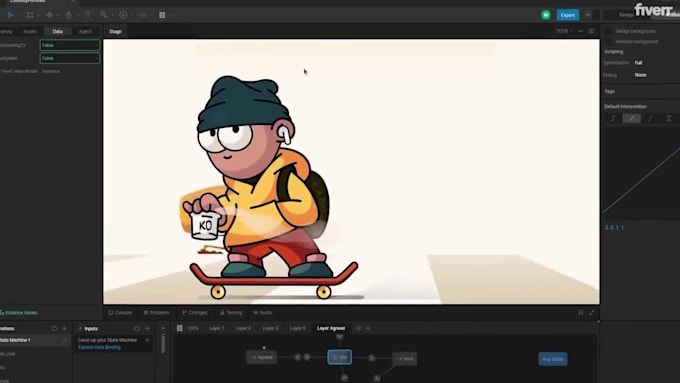The height and width of the screenshot is (383, 680).
Task: Click the panel dock icon right of Audio
Action: click(x=581, y=312)
